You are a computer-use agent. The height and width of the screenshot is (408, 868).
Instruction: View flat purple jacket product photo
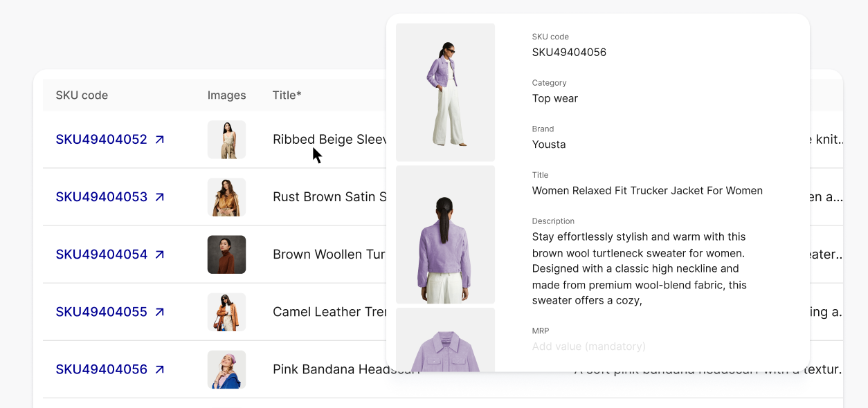tap(445, 340)
